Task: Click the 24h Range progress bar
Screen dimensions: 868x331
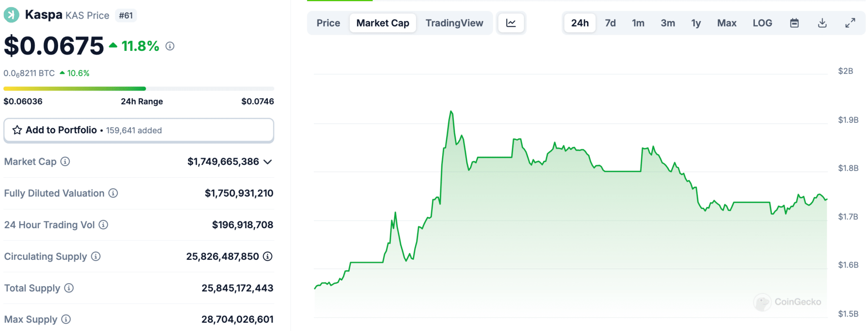Action: point(139,88)
